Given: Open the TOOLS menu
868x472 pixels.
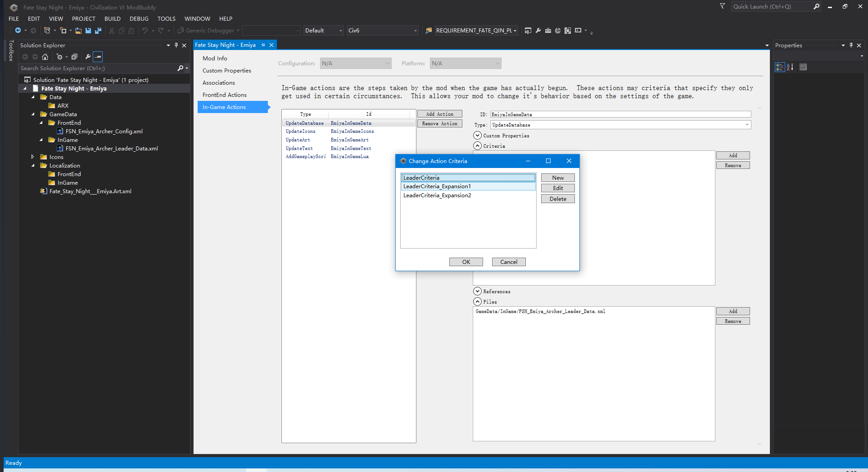Looking at the screenshot, I should coord(167,19).
